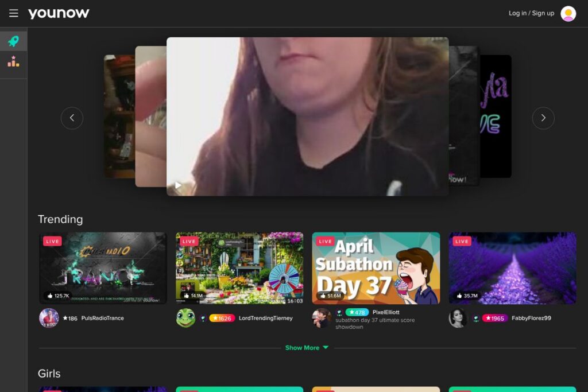588x392 pixels.
Task: Click FabbyFlorez99's profile avatar
Action: pos(458,318)
